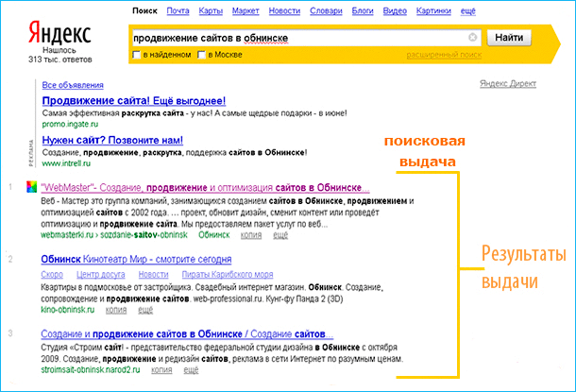Open the 'ещё' services menu at top
The height and width of the screenshot is (392, 576).
pyautogui.click(x=467, y=11)
